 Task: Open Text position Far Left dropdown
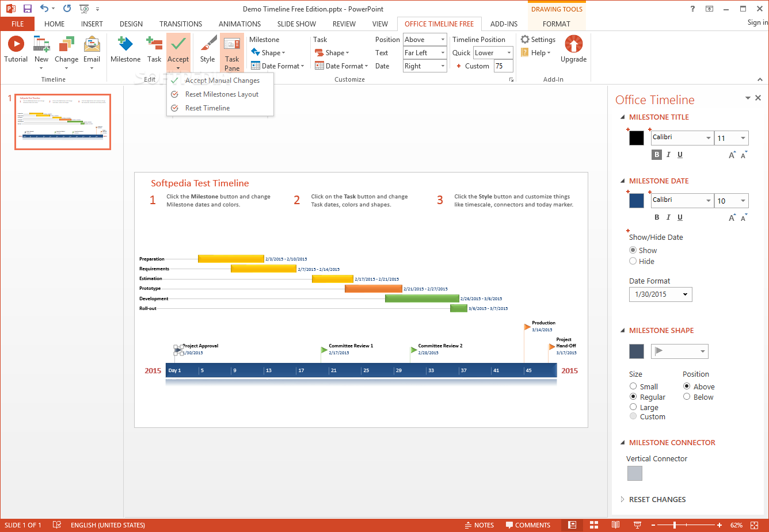(425, 53)
